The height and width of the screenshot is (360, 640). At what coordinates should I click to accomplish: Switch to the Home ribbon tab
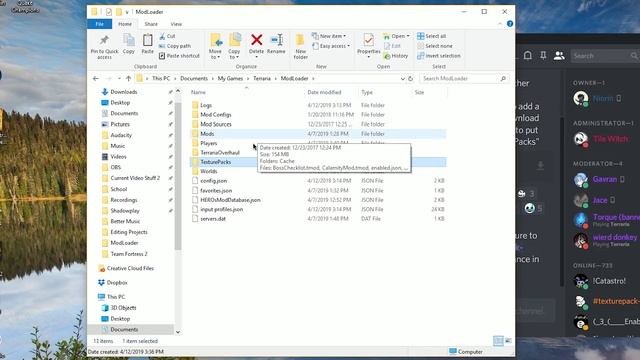click(125, 24)
